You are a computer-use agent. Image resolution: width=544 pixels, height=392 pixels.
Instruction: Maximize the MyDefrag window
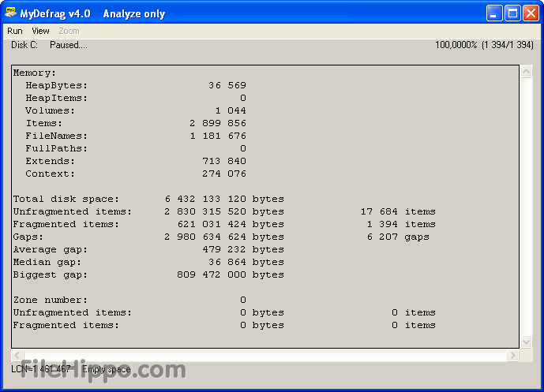coord(512,13)
